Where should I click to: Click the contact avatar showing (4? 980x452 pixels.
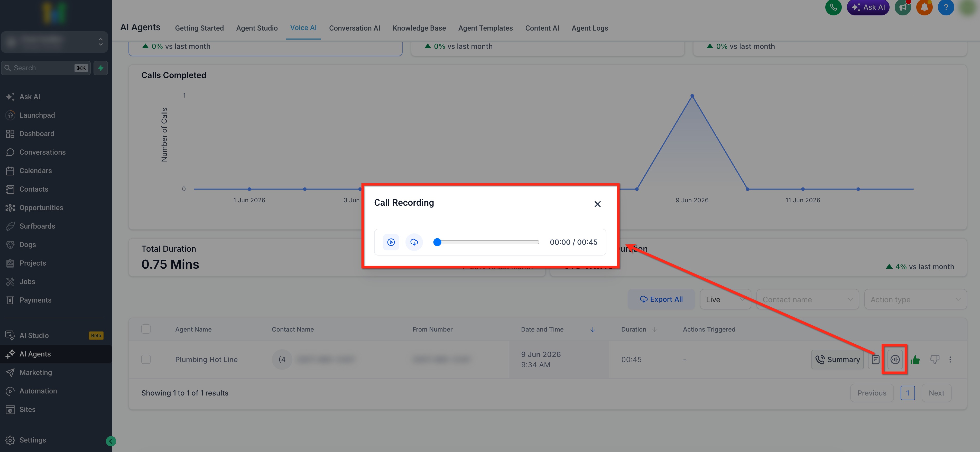click(282, 359)
